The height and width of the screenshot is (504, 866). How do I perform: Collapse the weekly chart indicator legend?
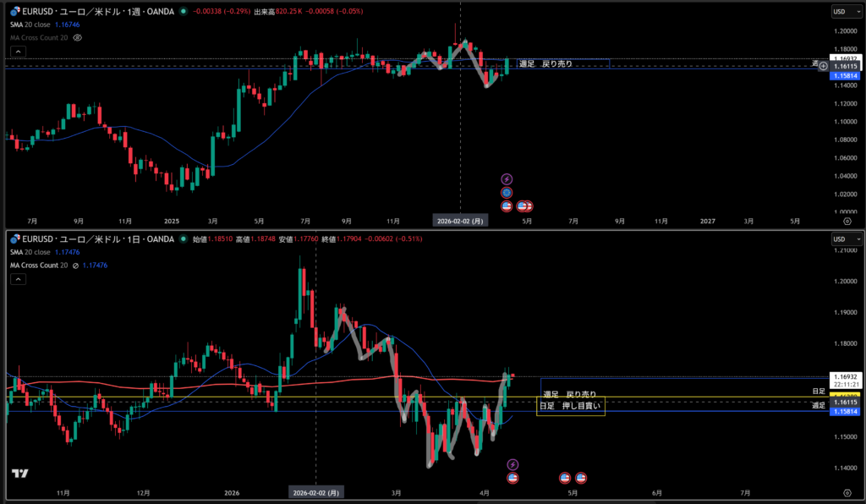[17, 51]
